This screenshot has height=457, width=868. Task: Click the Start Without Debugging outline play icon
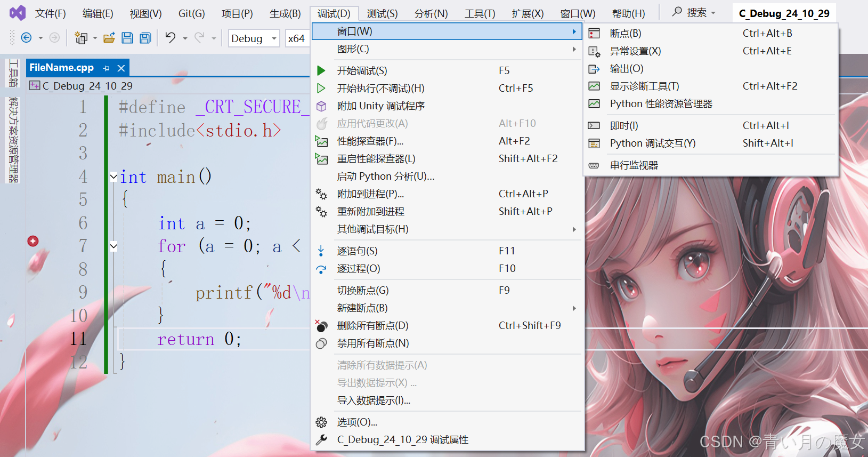tap(321, 88)
